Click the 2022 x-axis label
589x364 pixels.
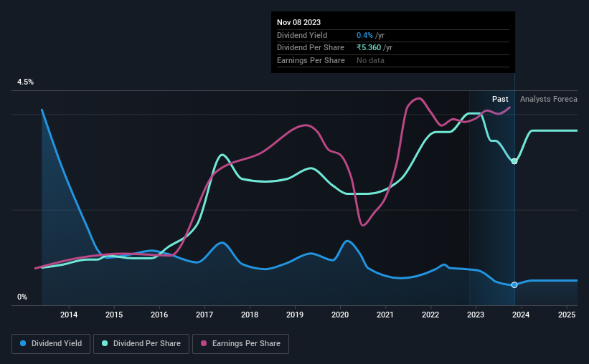430,315
